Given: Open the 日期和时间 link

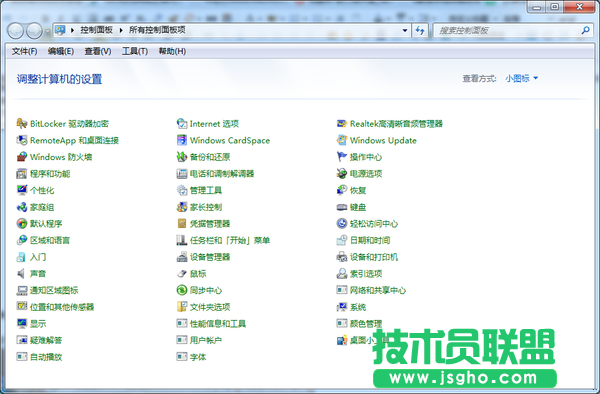Looking at the screenshot, I should point(370,240).
